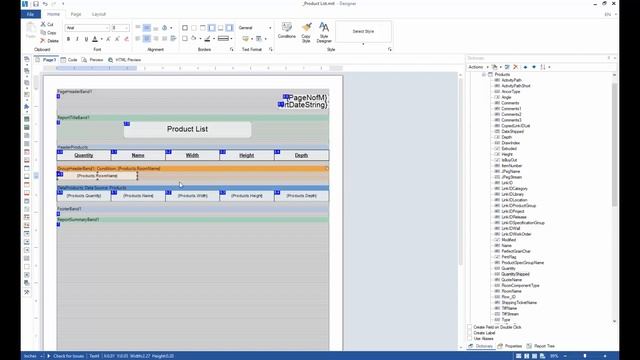Click the Cut button
The height and width of the screenshot is (360, 640).
(47, 24)
